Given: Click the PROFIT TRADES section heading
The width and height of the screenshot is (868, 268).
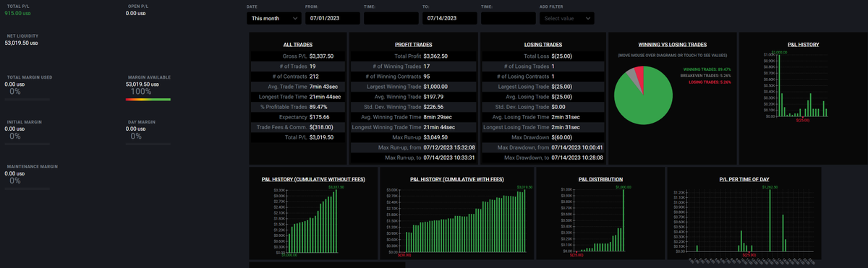Looking at the screenshot, I should click(x=414, y=45).
